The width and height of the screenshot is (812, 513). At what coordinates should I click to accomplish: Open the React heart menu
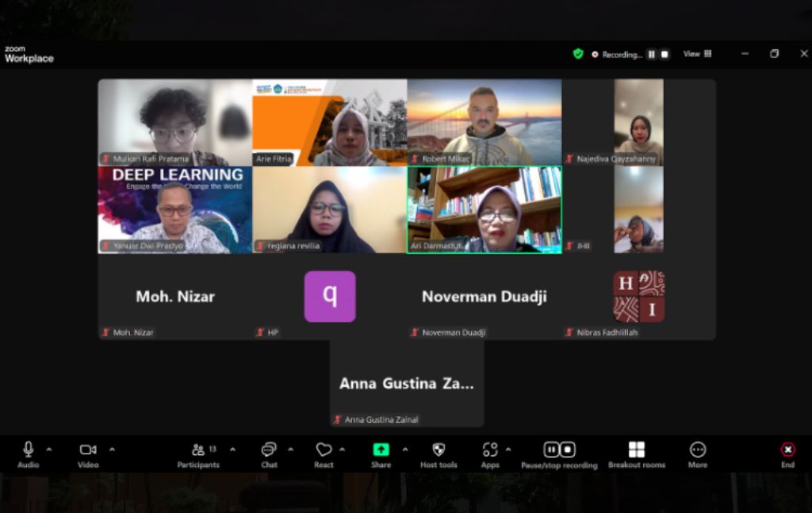(324, 454)
